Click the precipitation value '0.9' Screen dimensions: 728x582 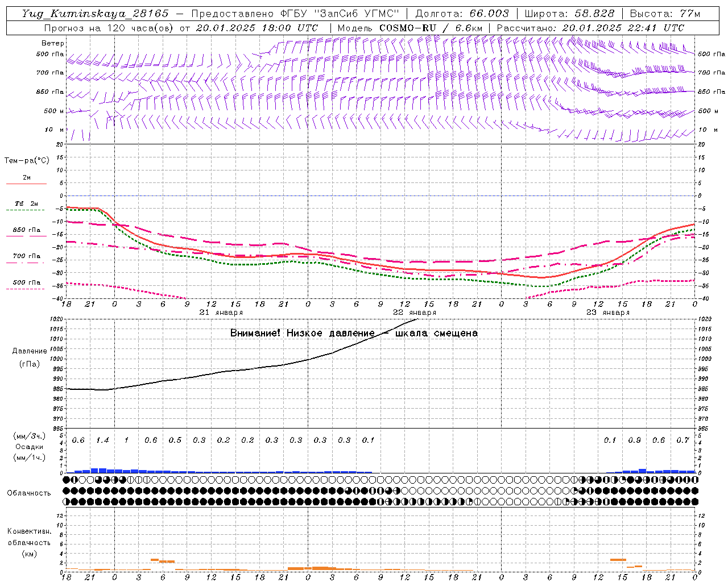[634, 440]
